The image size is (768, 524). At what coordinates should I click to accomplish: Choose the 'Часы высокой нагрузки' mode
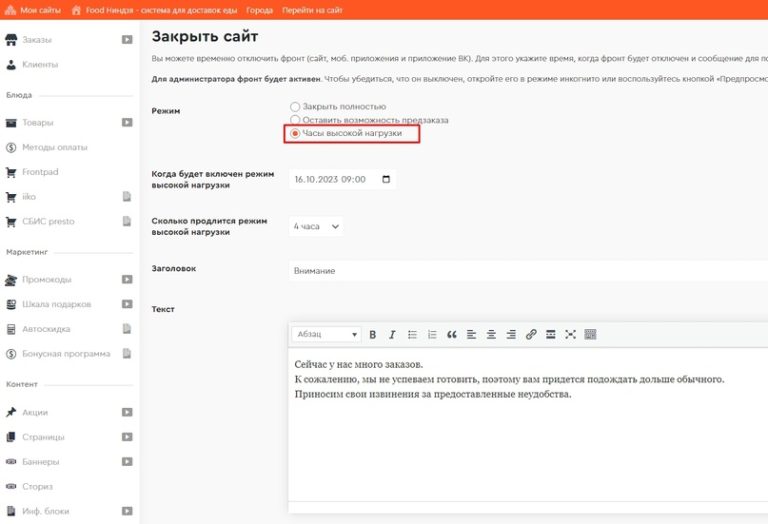295,133
